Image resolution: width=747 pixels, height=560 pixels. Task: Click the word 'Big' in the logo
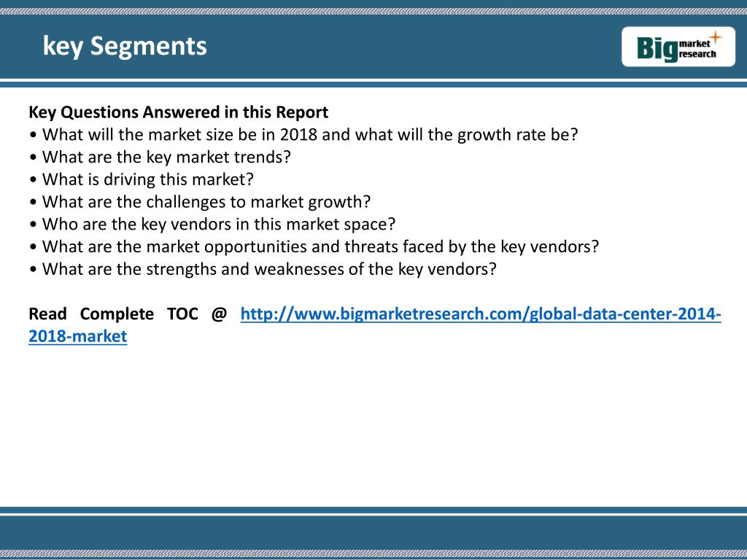(657, 48)
